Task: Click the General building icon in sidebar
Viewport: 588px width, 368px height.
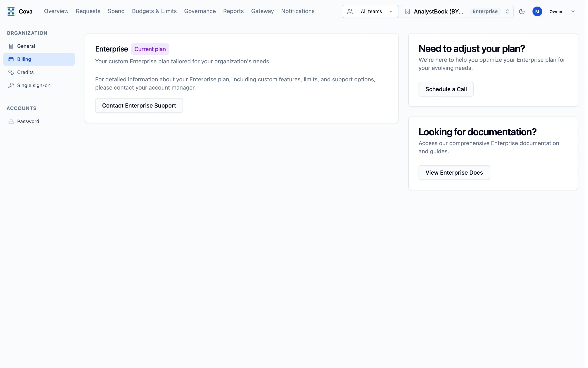Action: 11,46
